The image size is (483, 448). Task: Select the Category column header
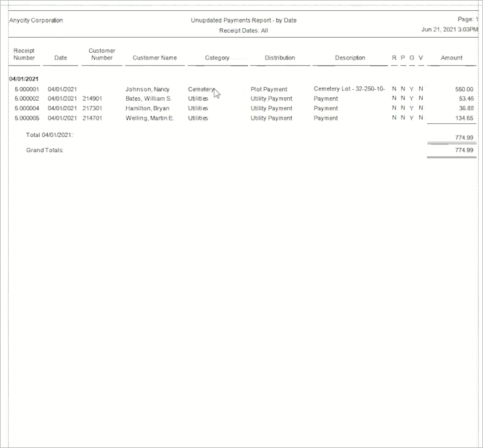coord(217,58)
